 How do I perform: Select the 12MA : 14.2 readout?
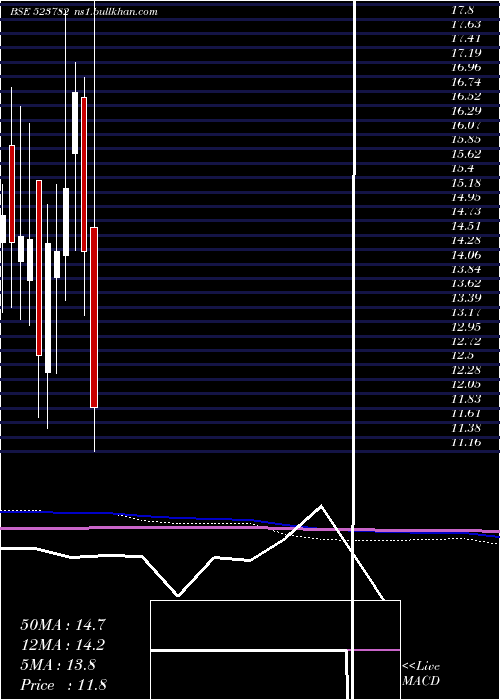point(63,645)
